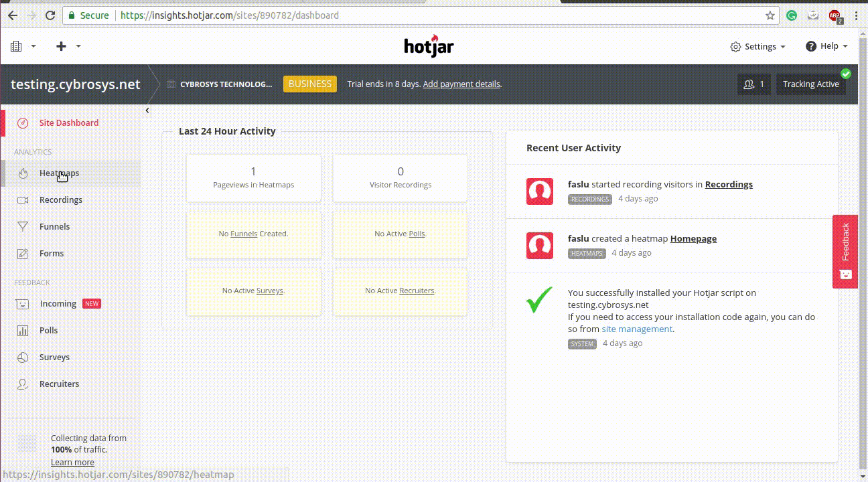The height and width of the screenshot is (482, 868).
Task: Bookmark this page with the star icon
Action: pyautogui.click(x=770, y=15)
